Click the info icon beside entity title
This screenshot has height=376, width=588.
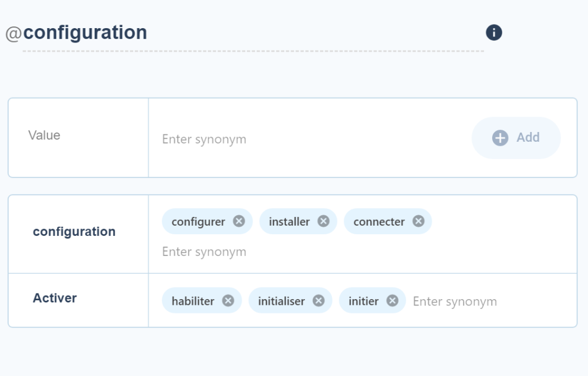click(x=494, y=33)
